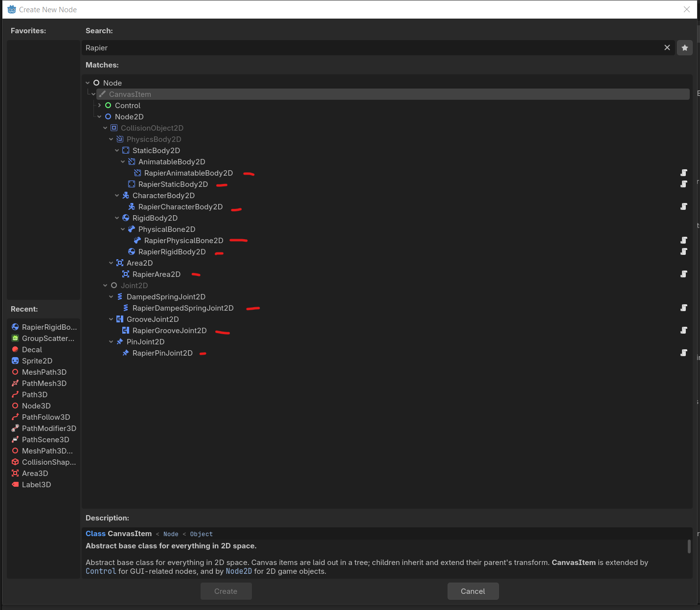Collapse the RigidBody2D branch
This screenshot has height=610, width=700.
pos(117,218)
